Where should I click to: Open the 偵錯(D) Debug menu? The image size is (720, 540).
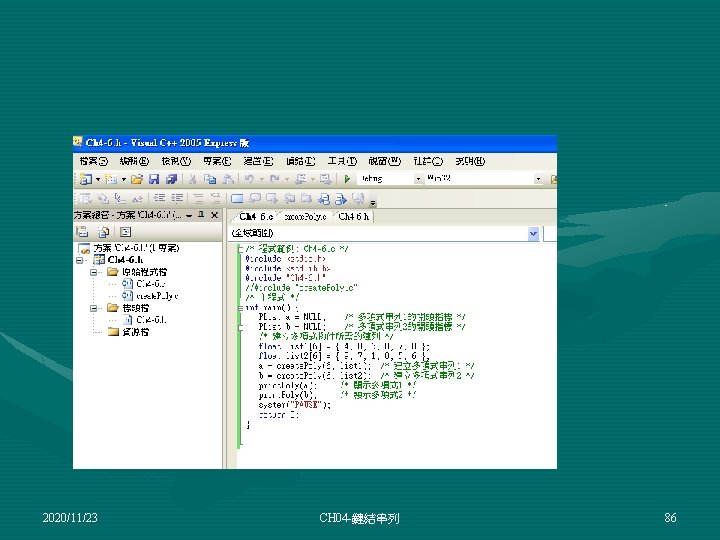(300, 161)
